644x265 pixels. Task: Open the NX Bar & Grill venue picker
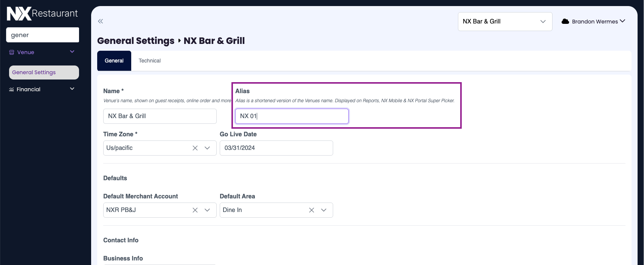tap(504, 22)
